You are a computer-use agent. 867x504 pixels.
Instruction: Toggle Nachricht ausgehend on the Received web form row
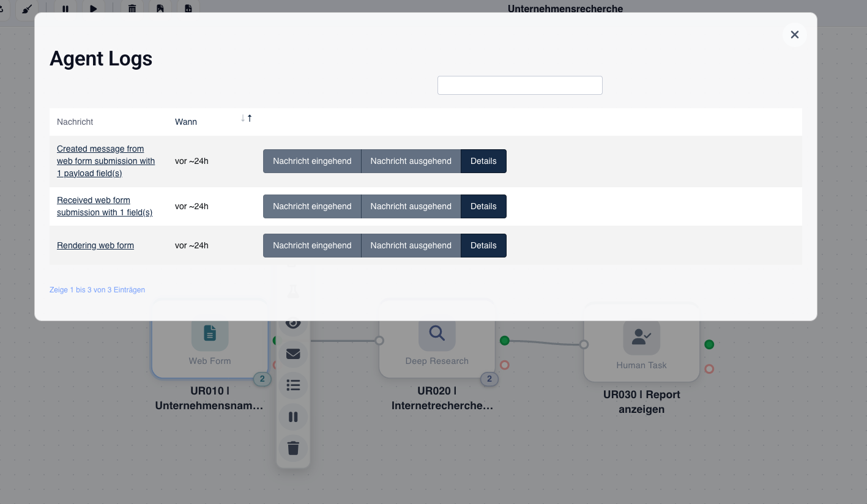pos(411,206)
